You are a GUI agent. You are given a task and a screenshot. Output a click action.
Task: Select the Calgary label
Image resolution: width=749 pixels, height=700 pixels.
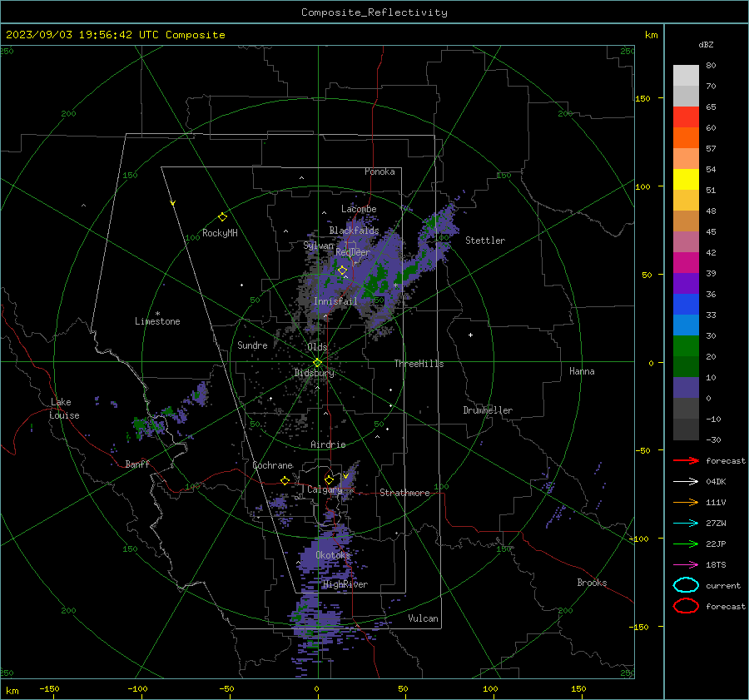pyautogui.click(x=325, y=489)
